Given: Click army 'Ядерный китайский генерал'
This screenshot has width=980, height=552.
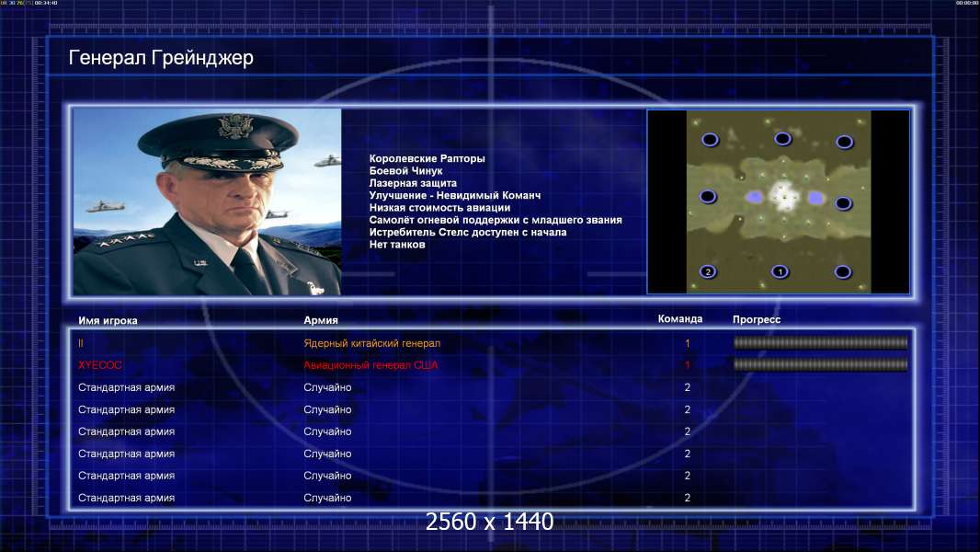Looking at the screenshot, I should click(372, 343).
